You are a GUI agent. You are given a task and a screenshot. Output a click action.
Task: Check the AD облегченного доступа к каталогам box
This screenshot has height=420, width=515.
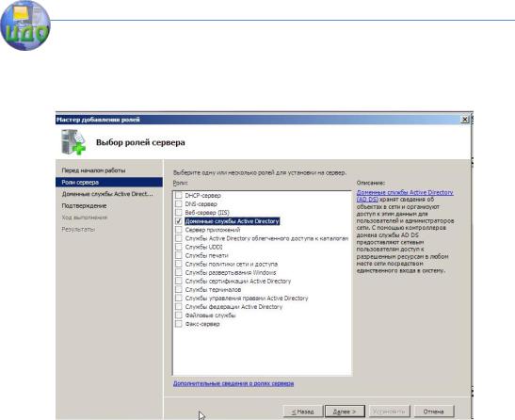(x=178, y=238)
